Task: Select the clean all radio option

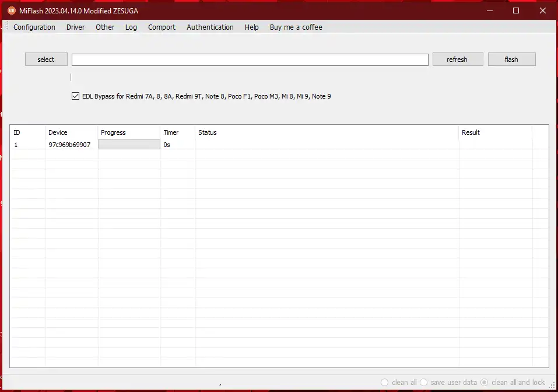Action: click(x=385, y=383)
